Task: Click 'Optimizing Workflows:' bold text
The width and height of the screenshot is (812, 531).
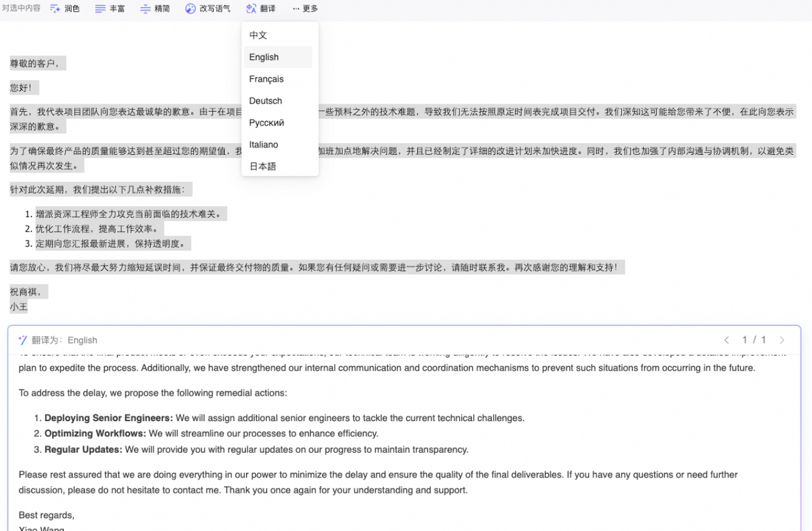Action: 95,434
